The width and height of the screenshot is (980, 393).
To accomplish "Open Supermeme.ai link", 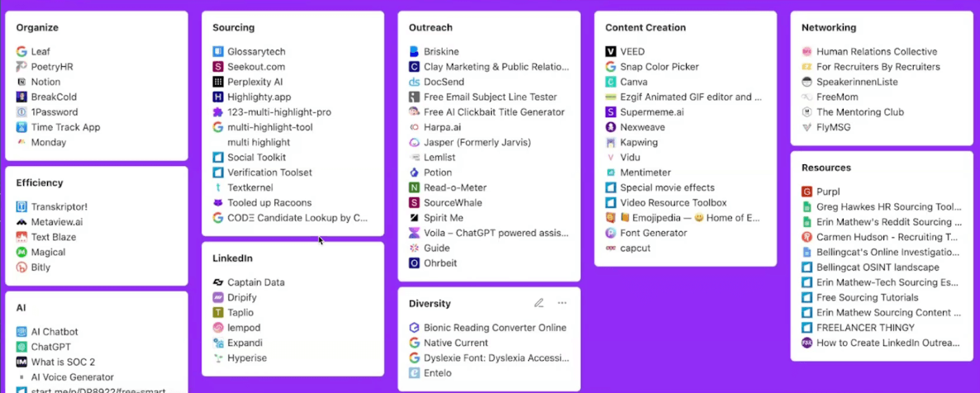I will pyautogui.click(x=652, y=111).
